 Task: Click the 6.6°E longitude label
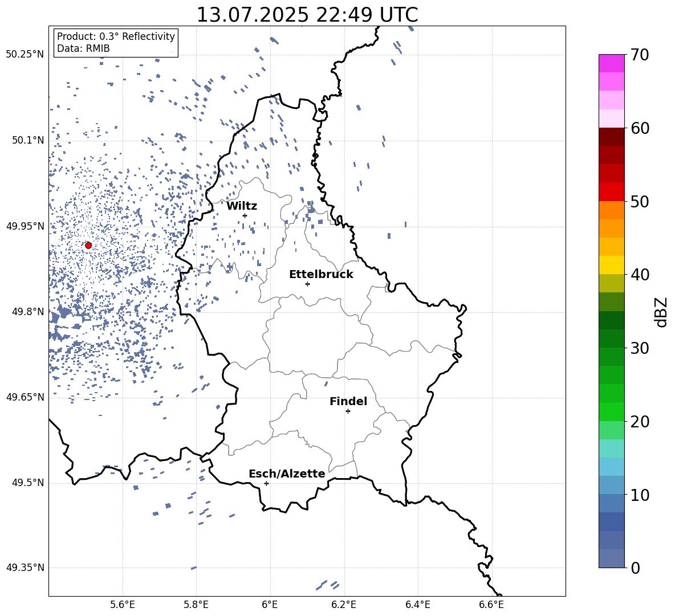coord(491,605)
